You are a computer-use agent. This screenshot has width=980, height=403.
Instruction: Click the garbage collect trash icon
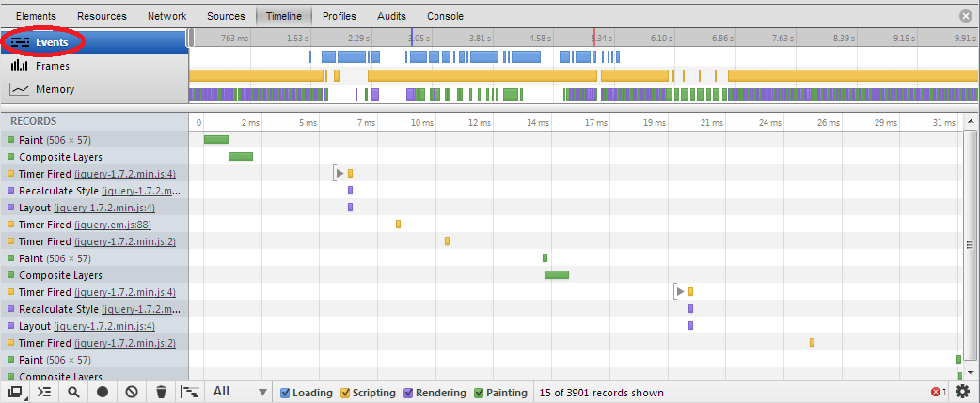161,393
